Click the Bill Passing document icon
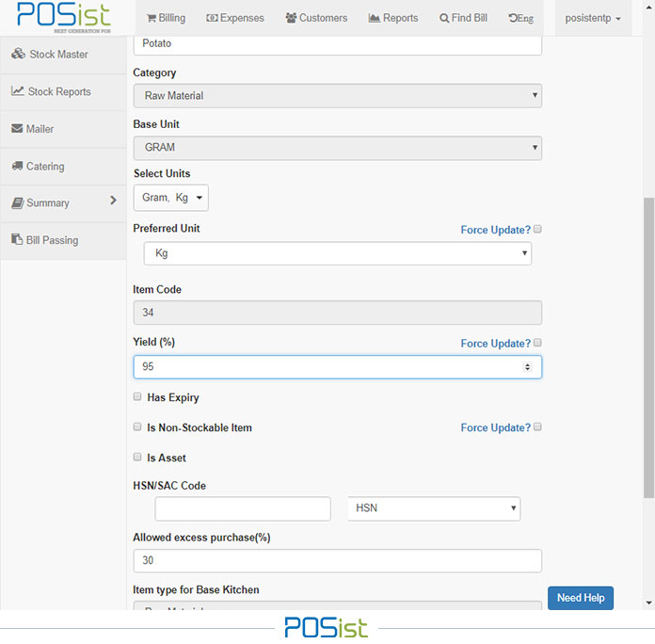Screen dimensions: 655x644 [17, 239]
